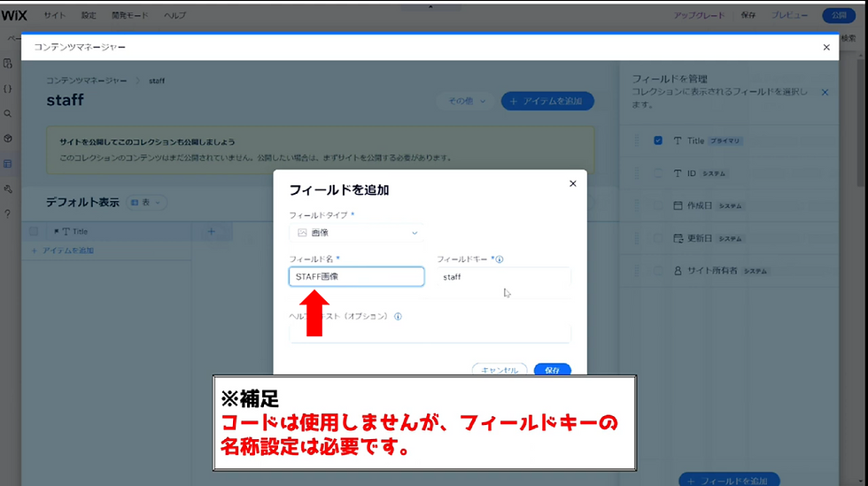Click the サイト所有者 person icon
This screenshot has width=868, height=486.
pyautogui.click(x=678, y=271)
